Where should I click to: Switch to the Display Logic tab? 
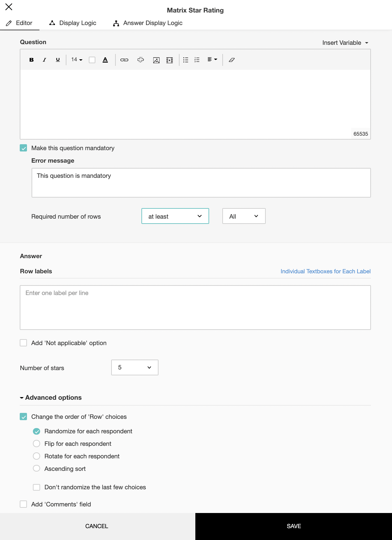pos(73,23)
